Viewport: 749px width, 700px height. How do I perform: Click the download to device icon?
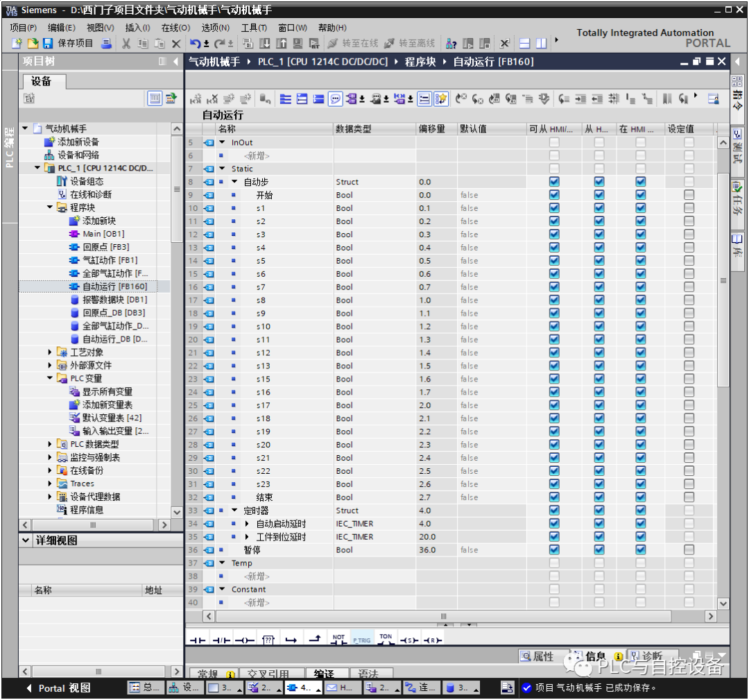click(x=265, y=44)
